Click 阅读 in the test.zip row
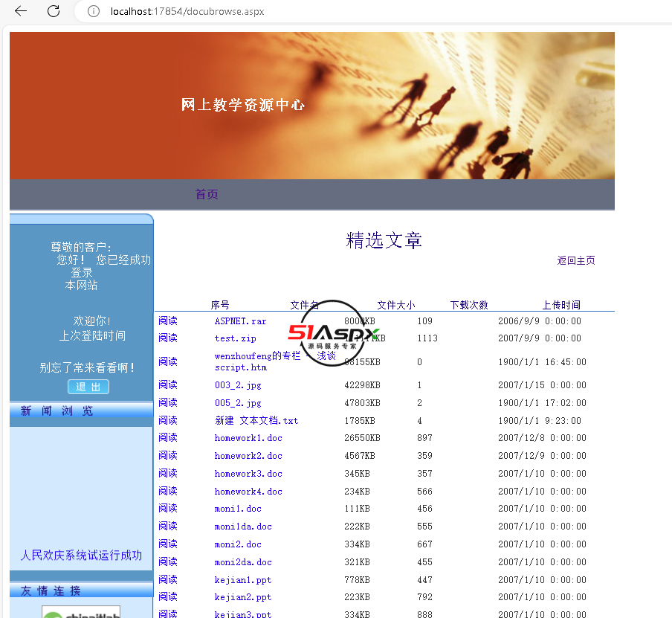This screenshot has height=618, width=672. (167, 338)
